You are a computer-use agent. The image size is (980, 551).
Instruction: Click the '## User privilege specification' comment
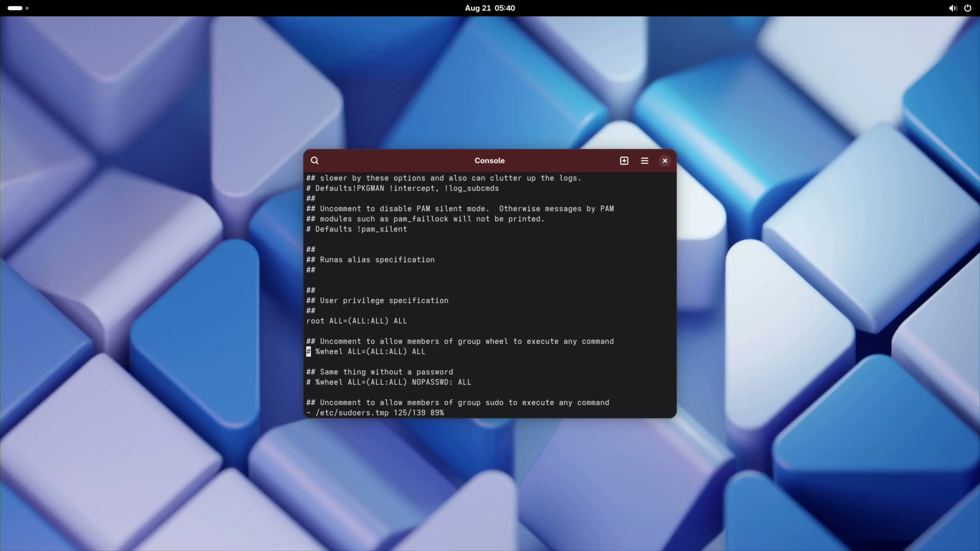tap(377, 301)
